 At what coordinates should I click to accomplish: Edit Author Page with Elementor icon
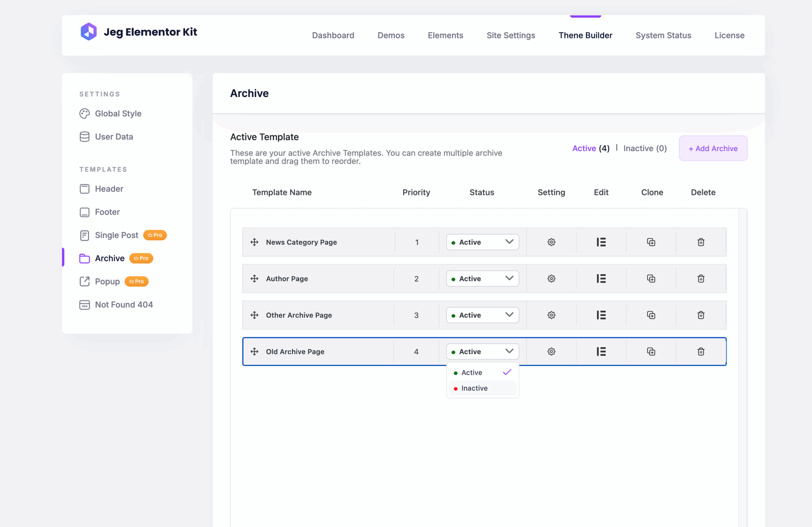pos(601,279)
